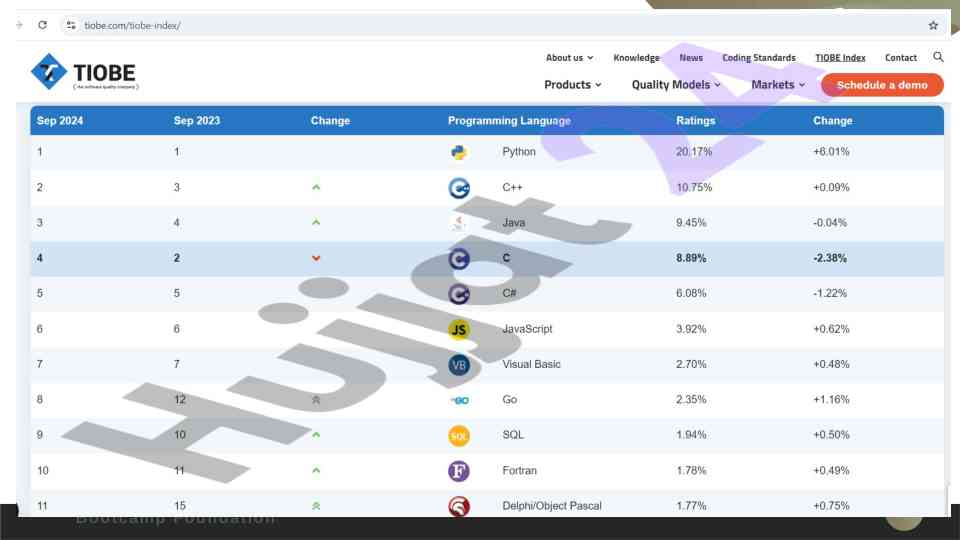Open the About us dropdown
This screenshot has width=961, height=540.
(x=569, y=58)
